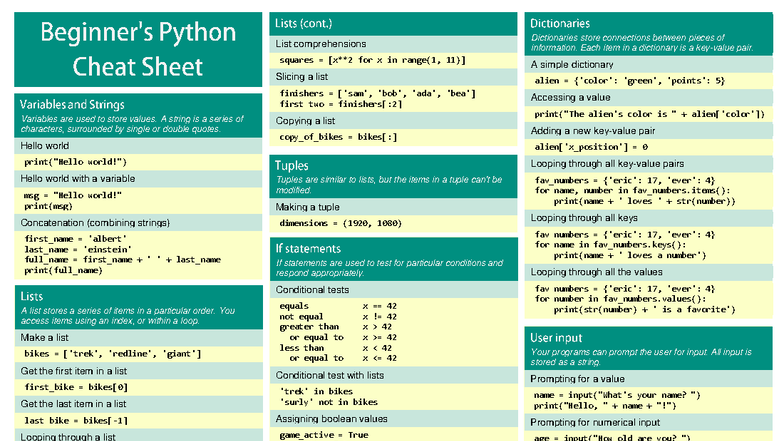Click the "Dictionaries" section heading
Viewport: 784px width, 441px height.
click(560, 24)
